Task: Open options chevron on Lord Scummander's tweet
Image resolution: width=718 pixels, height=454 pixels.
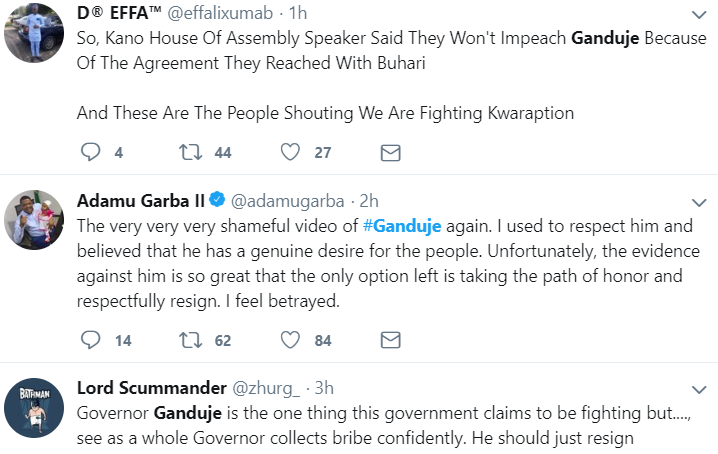Action: coord(699,390)
